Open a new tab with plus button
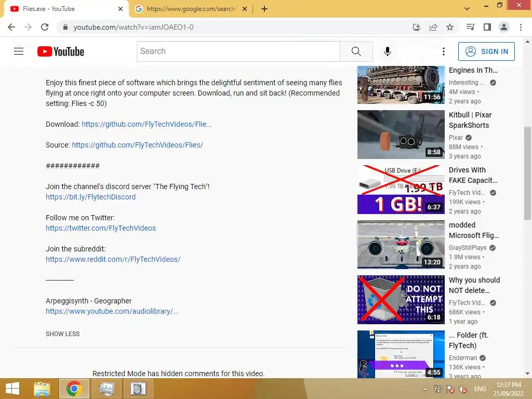 tap(264, 9)
